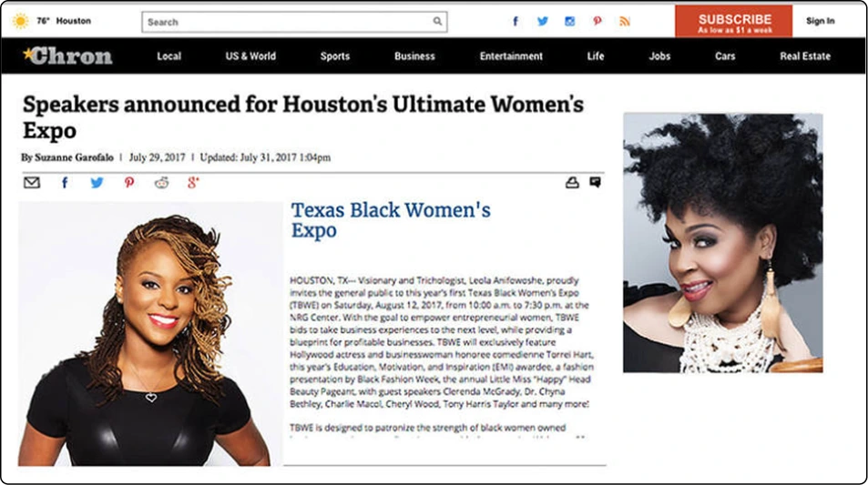This screenshot has width=868, height=485.
Task: Open the comments icon below headline
Action: (x=595, y=183)
